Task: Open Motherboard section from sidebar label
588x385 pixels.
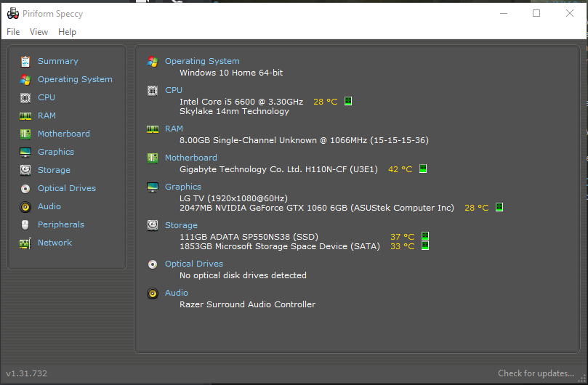Action: click(64, 134)
